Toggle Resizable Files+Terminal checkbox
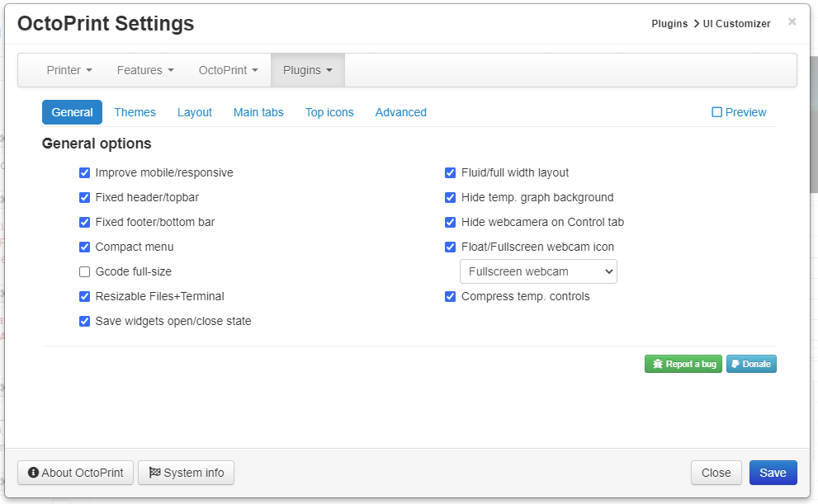818x504 pixels. pyautogui.click(x=84, y=297)
